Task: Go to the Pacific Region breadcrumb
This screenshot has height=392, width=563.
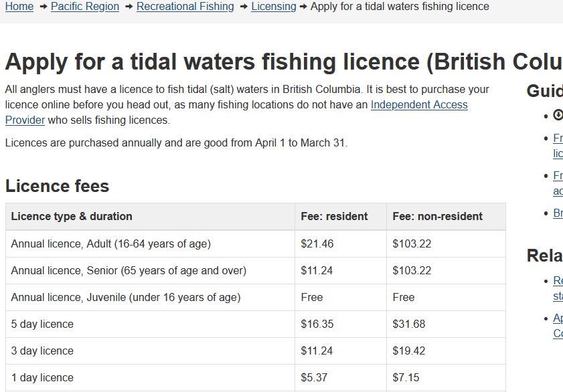Action: pos(85,7)
